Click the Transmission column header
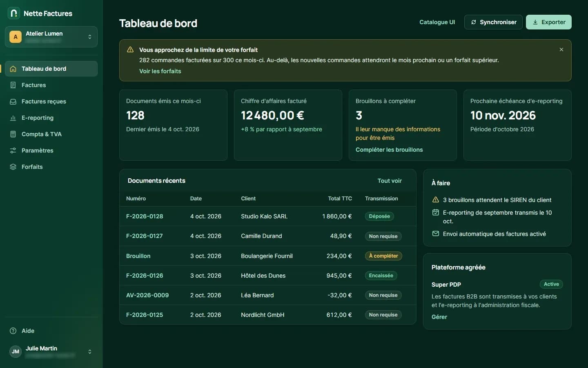 click(381, 198)
